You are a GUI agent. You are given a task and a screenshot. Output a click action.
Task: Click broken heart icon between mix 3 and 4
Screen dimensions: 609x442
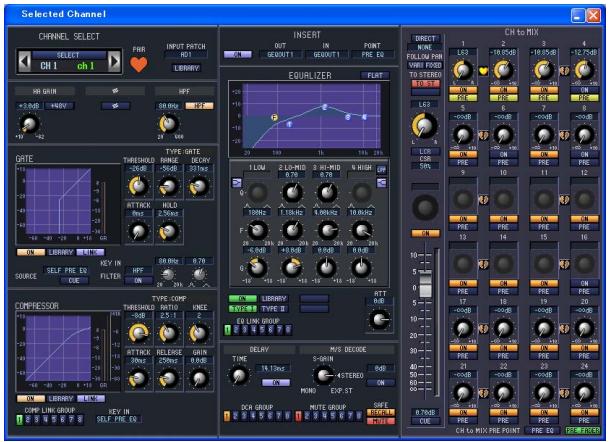click(564, 71)
